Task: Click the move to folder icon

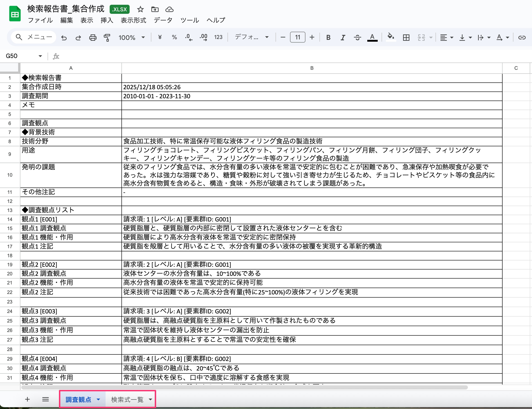Action: [x=155, y=10]
